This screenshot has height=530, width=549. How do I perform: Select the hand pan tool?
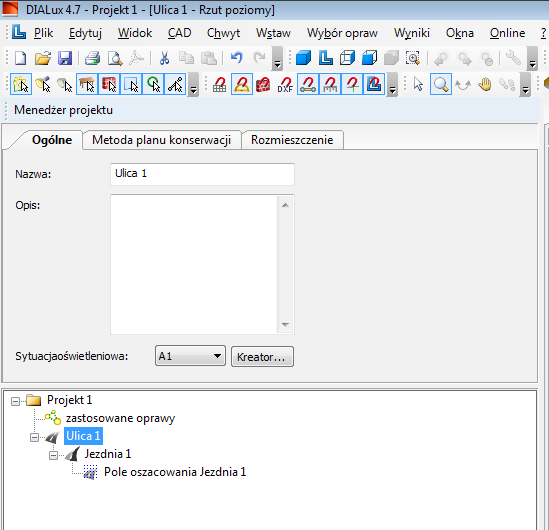[x=485, y=84]
